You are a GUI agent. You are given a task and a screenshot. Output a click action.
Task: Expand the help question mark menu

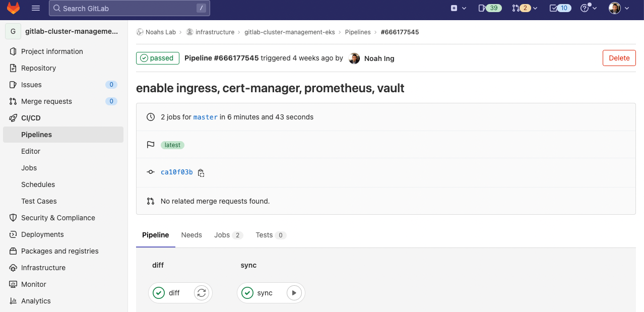pyautogui.click(x=588, y=8)
